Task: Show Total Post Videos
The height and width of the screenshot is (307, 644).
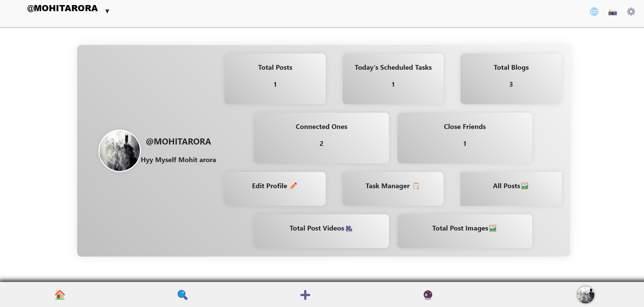Action: tap(321, 231)
